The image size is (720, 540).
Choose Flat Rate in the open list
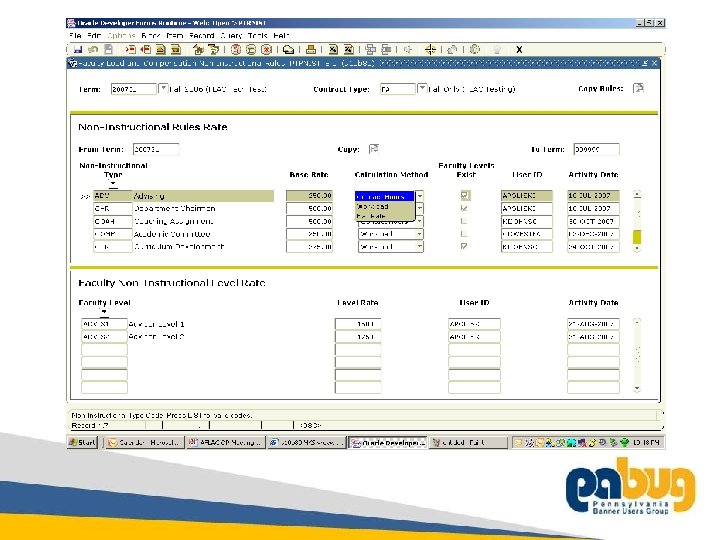[384, 215]
